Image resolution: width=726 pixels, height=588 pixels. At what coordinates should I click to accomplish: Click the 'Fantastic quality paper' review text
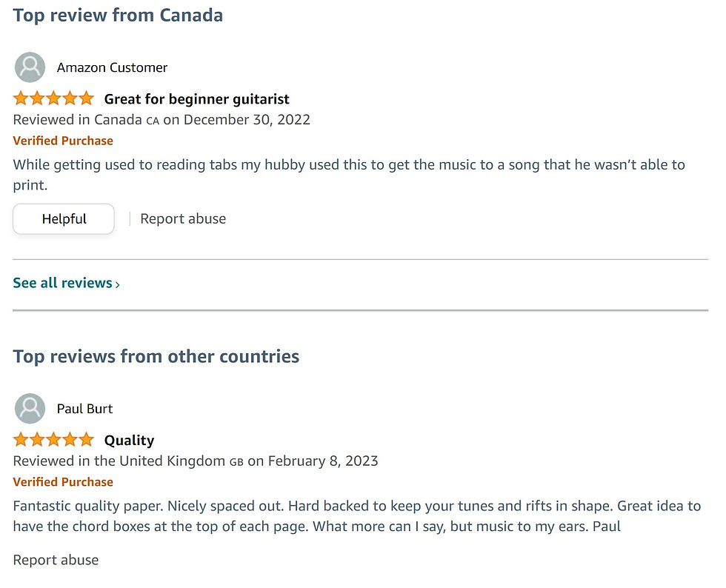point(357,515)
